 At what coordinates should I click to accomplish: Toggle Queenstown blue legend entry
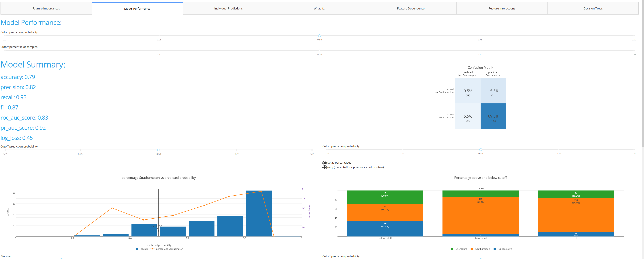pos(505,249)
